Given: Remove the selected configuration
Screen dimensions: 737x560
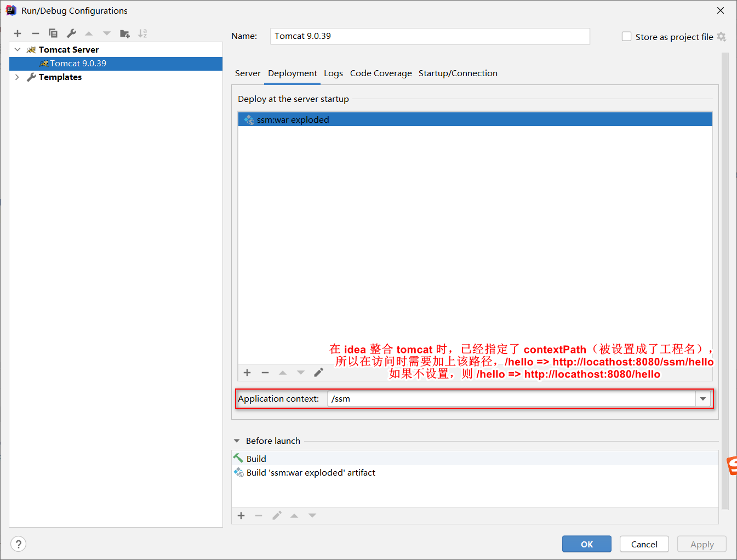Looking at the screenshot, I should [x=35, y=33].
